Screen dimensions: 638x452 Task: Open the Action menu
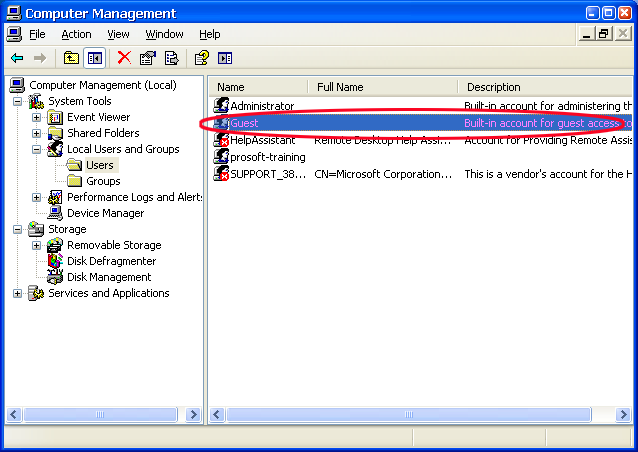tap(76, 34)
